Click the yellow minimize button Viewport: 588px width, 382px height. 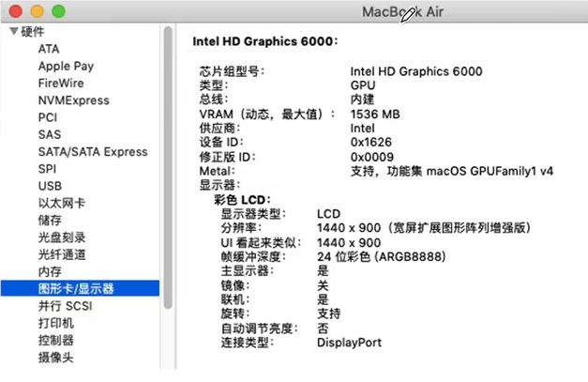pyautogui.click(x=38, y=11)
